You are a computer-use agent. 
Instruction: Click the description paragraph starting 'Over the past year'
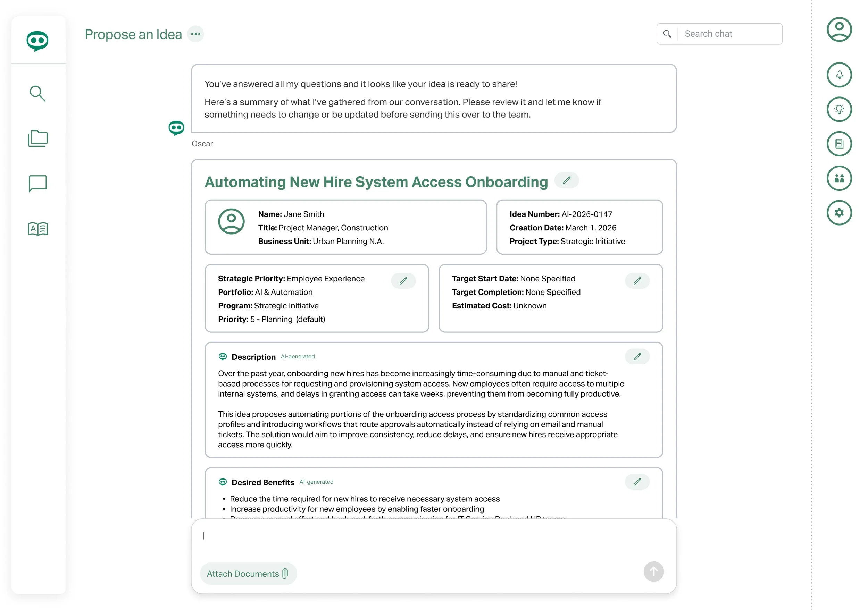click(x=421, y=384)
